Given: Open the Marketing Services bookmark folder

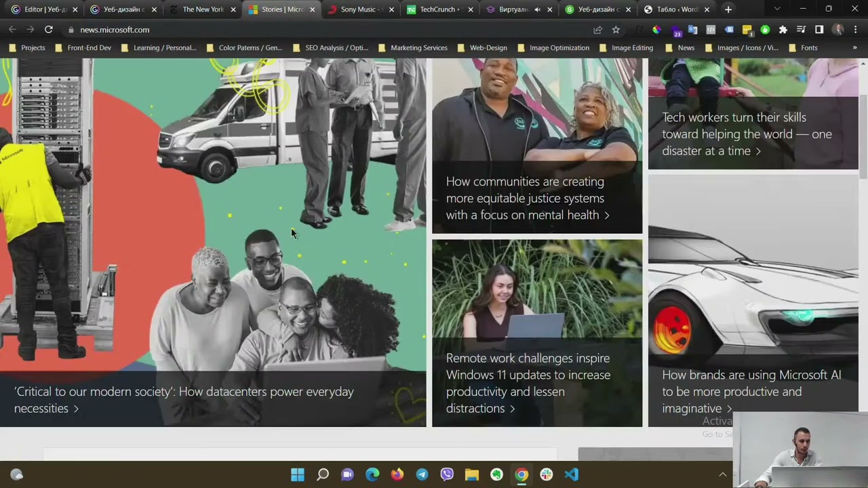Looking at the screenshot, I should [x=413, y=48].
